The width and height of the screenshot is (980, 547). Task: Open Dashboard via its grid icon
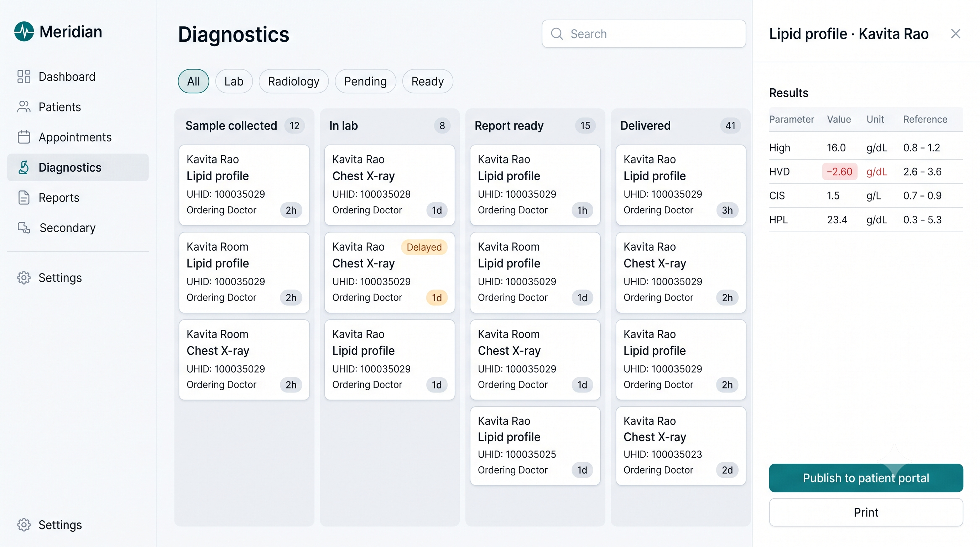(x=24, y=77)
